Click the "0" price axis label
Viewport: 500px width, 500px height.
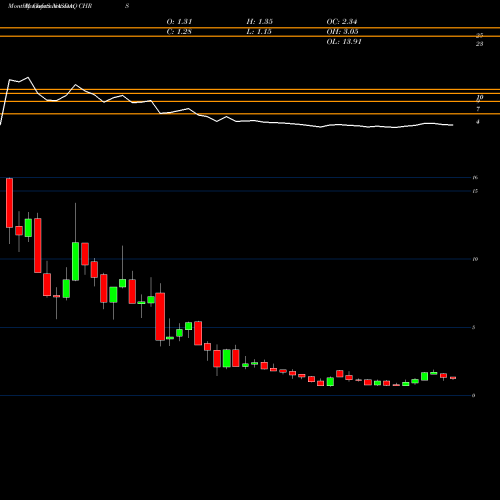473,395
